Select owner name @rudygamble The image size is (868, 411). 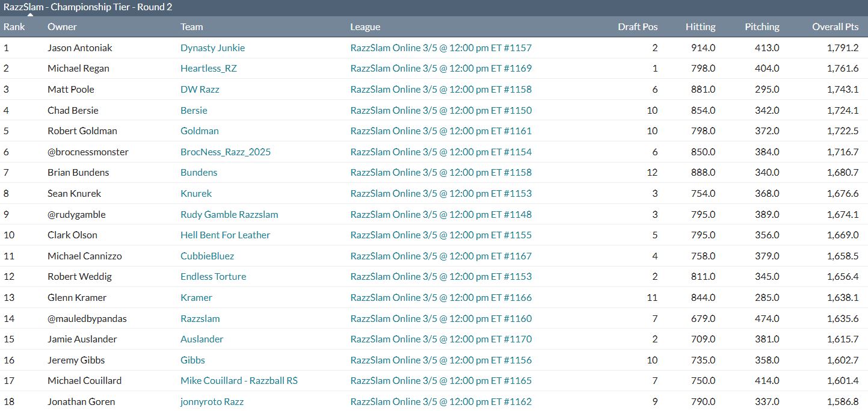click(x=76, y=214)
